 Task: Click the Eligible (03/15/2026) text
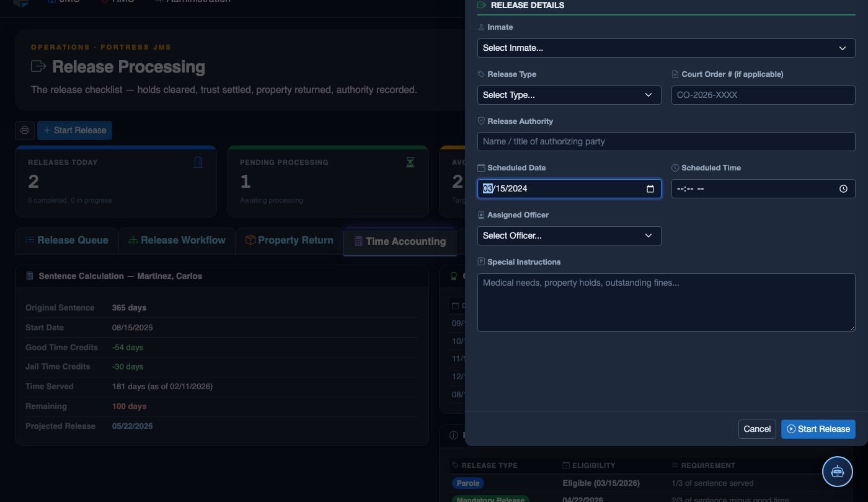click(601, 483)
